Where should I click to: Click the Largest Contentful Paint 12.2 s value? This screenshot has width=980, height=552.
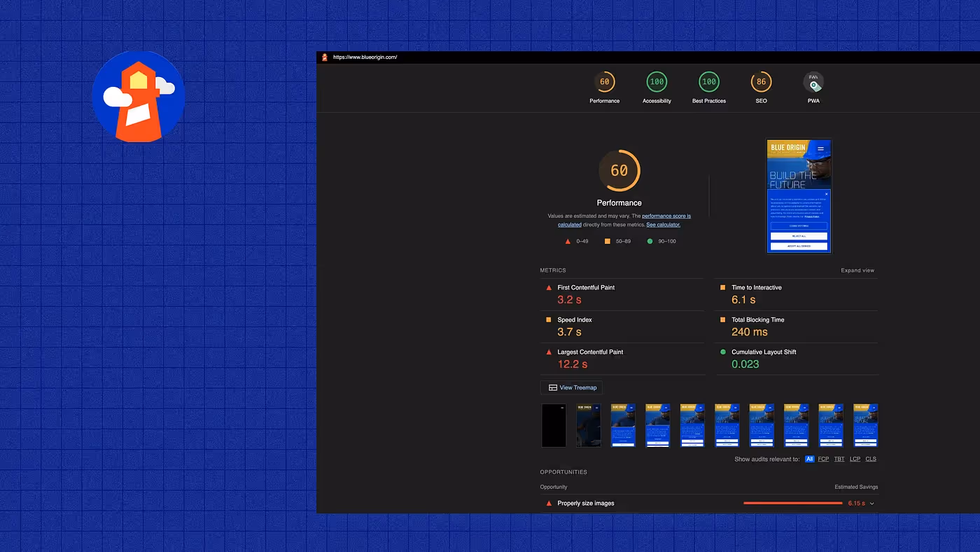click(x=572, y=364)
